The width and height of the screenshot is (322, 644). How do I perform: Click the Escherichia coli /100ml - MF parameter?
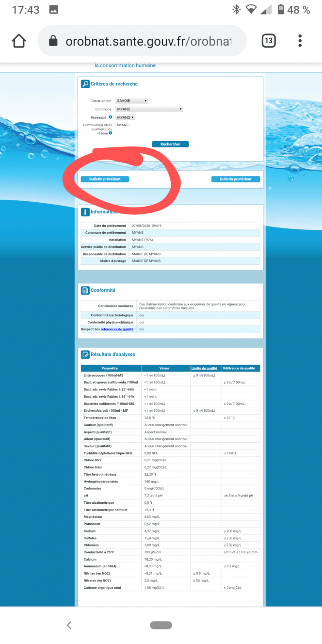106,411
